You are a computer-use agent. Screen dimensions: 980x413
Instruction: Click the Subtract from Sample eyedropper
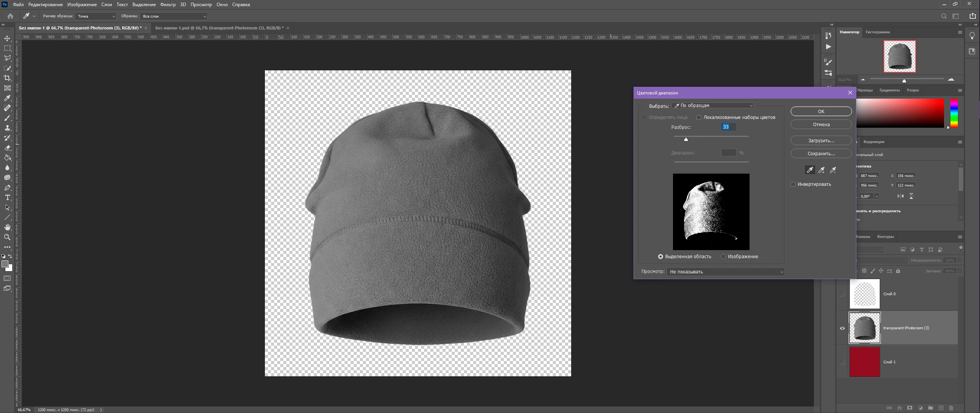pyautogui.click(x=833, y=170)
